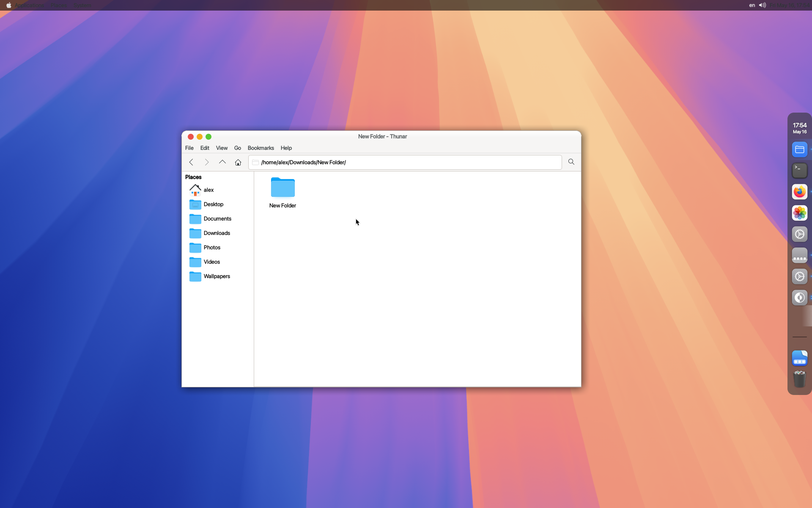Screen dimensions: 812x508
Task: Open search with the magnifier icon
Action: pos(571,162)
